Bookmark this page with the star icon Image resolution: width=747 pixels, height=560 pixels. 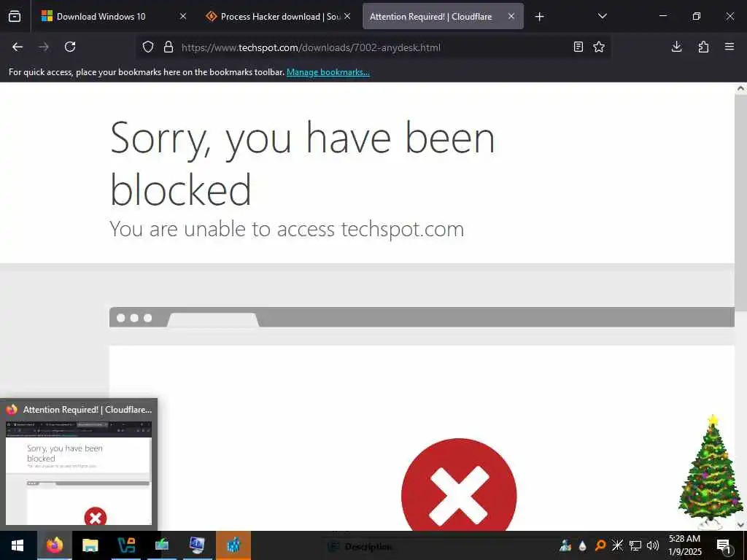(599, 47)
